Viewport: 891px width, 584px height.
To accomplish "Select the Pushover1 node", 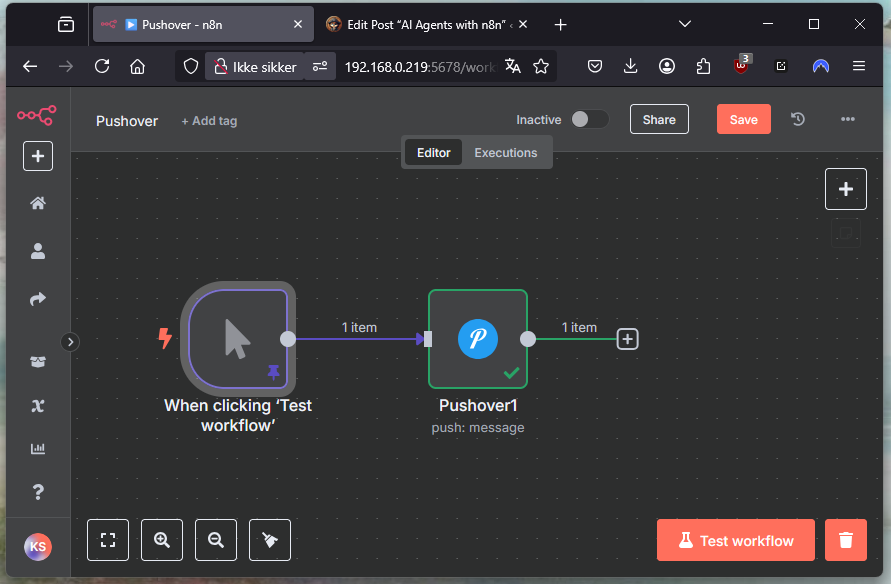I will click(x=478, y=339).
